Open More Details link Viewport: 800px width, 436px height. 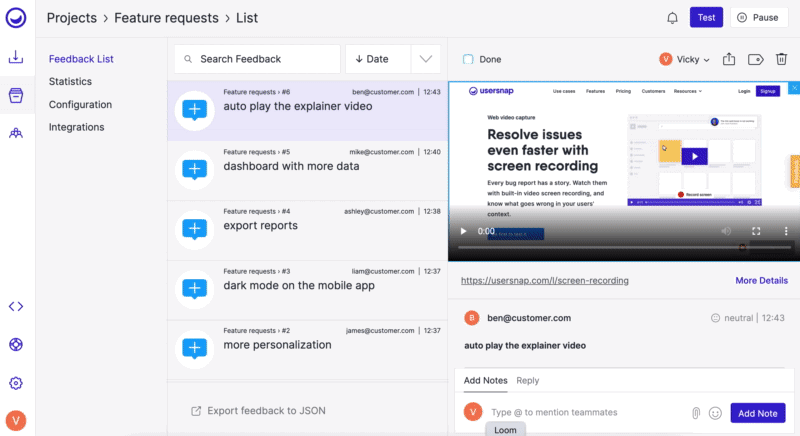761,280
